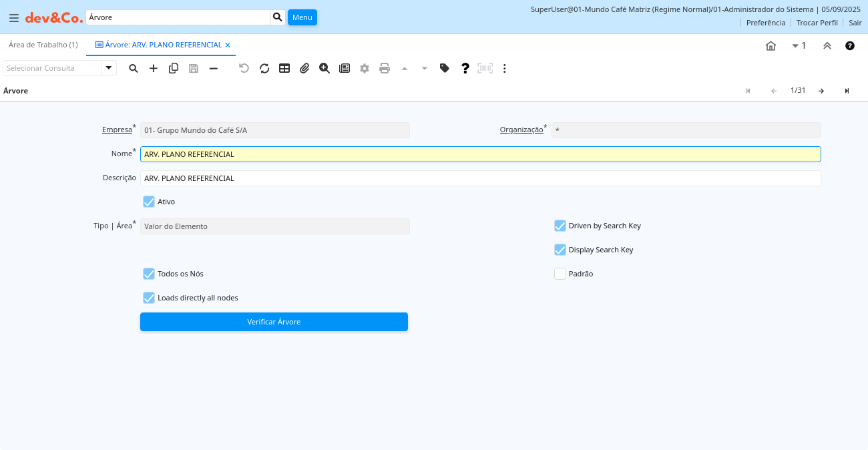Click into the Descrição text field
This screenshot has height=450, width=868.
(x=480, y=178)
